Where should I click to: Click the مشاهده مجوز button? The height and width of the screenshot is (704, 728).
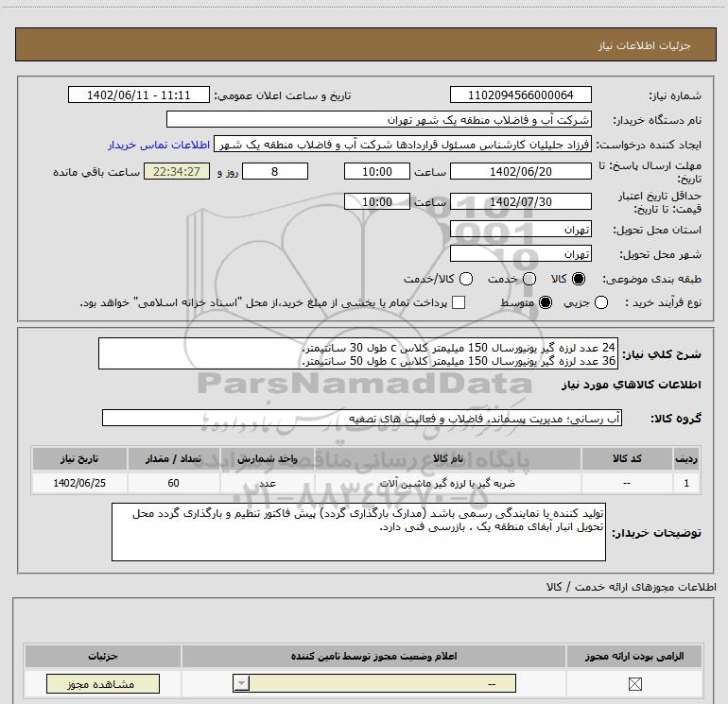tap(103, 683)
